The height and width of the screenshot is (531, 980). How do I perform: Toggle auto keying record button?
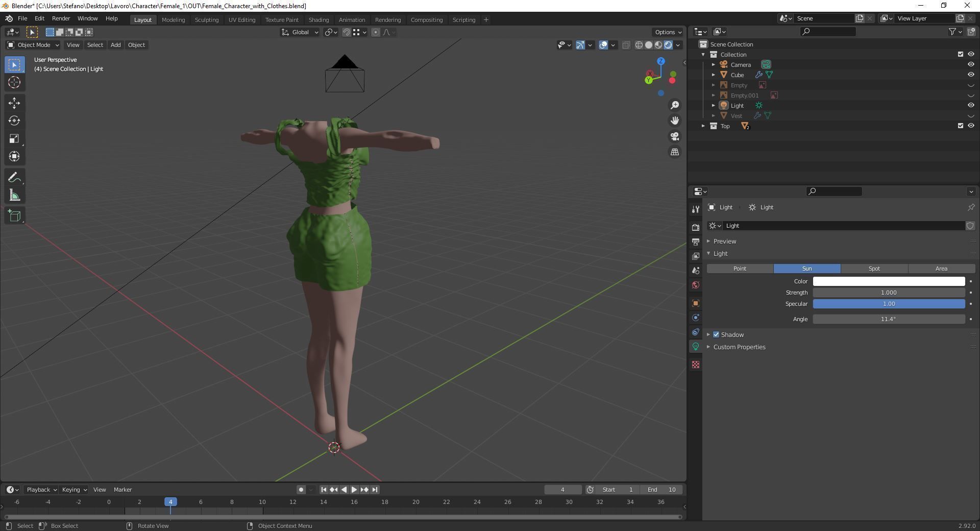coord(301,490)
